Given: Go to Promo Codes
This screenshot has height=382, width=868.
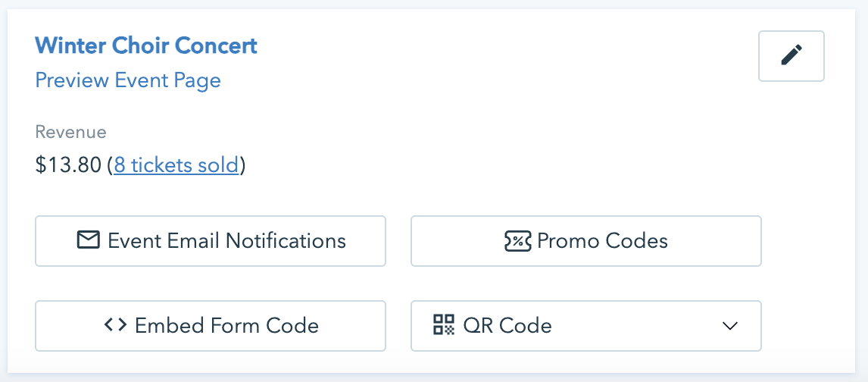Looking at the screenshot, I should pyautogui.click(x=585, y=241).
